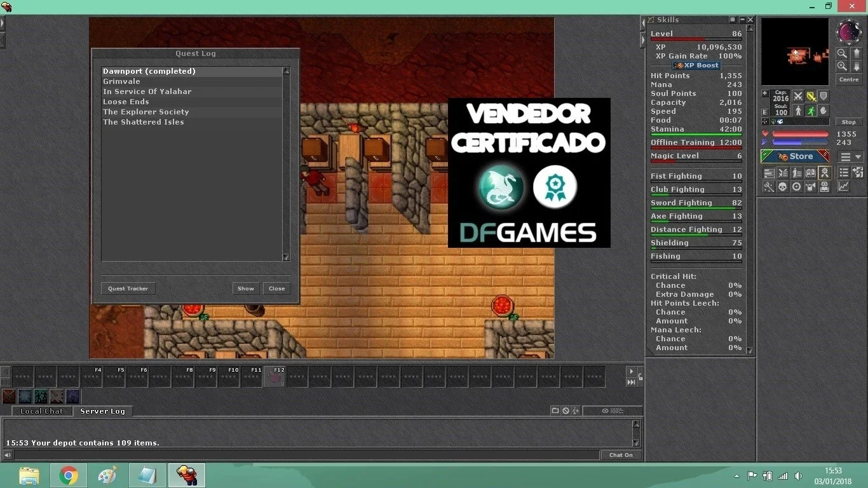This screenshot has height=488, width=868.
Task: Move minimap up one floor
Action: (857, 53)
